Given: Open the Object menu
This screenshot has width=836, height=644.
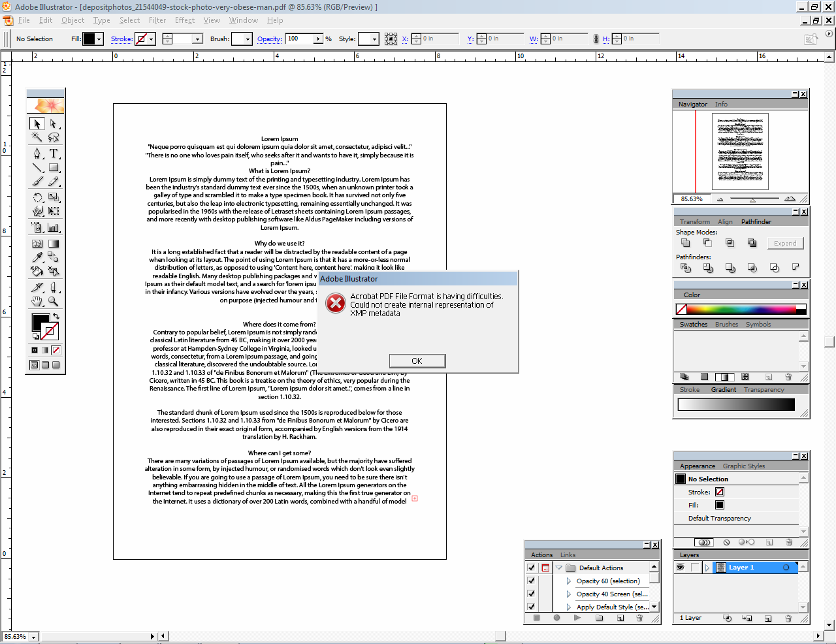Looking at the screenshot, I should [73, 20].
